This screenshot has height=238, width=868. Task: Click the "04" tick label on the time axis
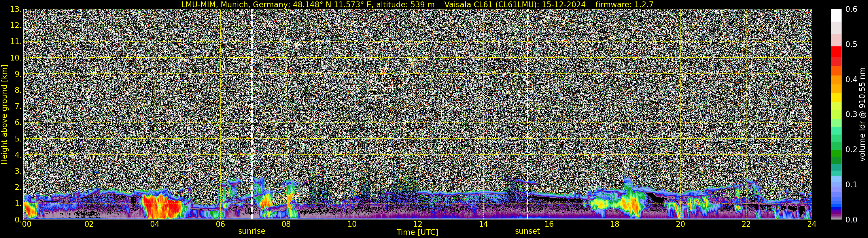(155, 224)
